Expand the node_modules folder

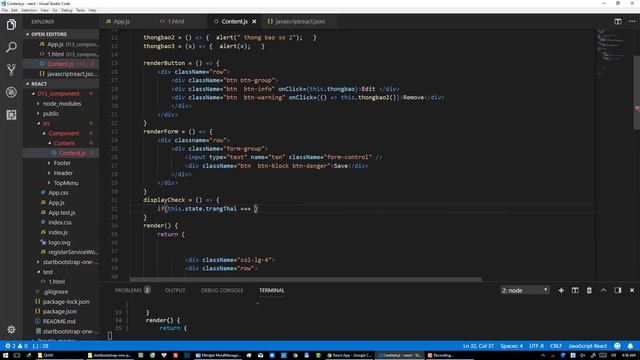[x=62, y=104]
